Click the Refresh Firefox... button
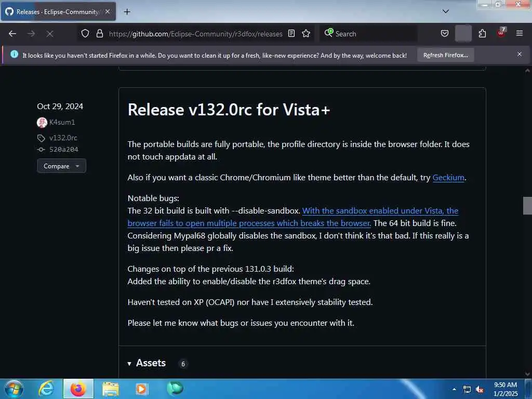Viewport: 532px width, 399px height. [445, 55]
